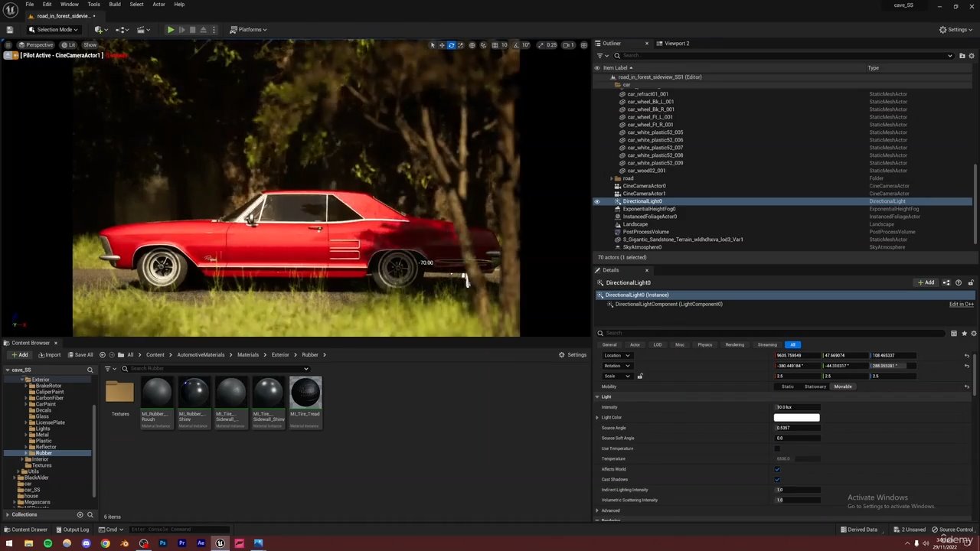Image resolution: width=980 pixels, height=551 pixels.
Task: Click the Save current level icon
Action: click(10, 30)
